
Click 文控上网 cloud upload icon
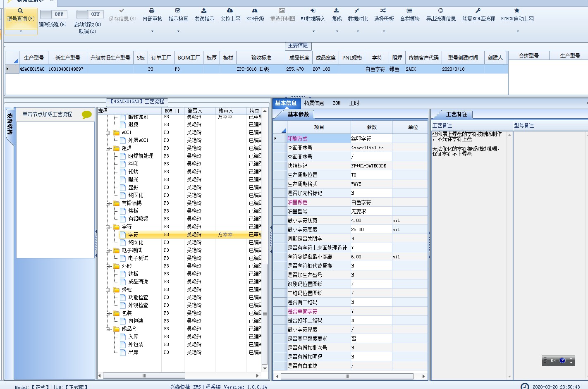[230, 10]
